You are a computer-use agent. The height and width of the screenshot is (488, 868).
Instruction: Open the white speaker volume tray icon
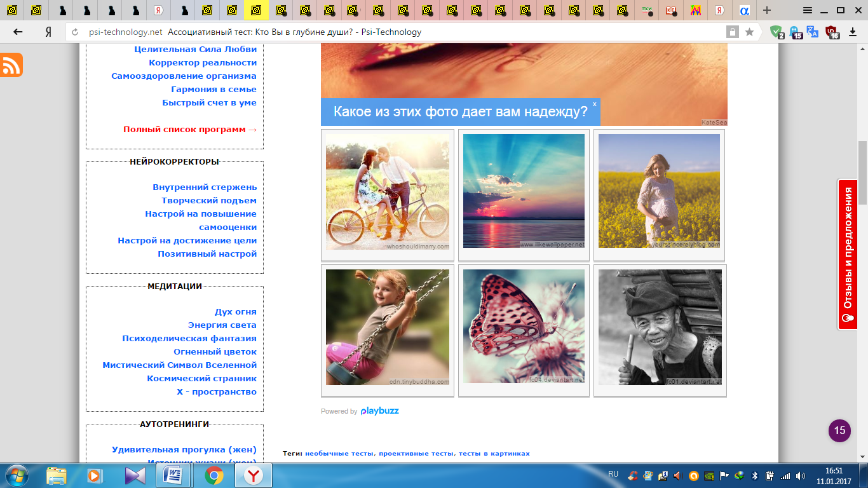click(x=800, y=475)
